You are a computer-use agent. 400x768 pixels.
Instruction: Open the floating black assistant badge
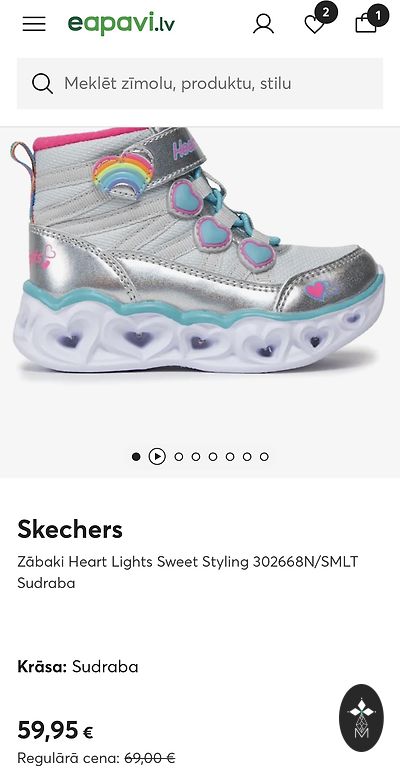click(361, 718)
